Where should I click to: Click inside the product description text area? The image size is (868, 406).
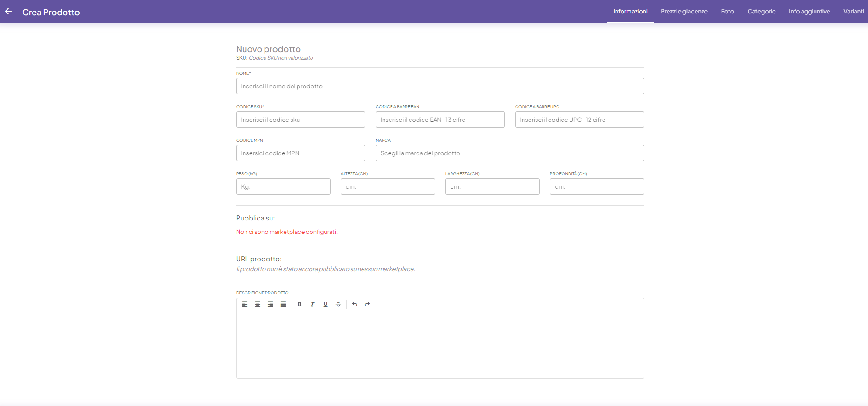click(440, 345)
